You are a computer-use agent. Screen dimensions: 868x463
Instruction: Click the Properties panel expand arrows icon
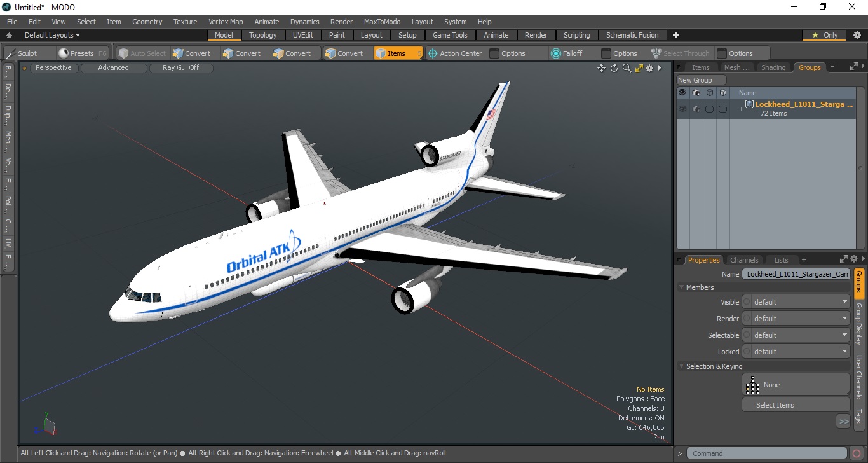tap(844, 259)
